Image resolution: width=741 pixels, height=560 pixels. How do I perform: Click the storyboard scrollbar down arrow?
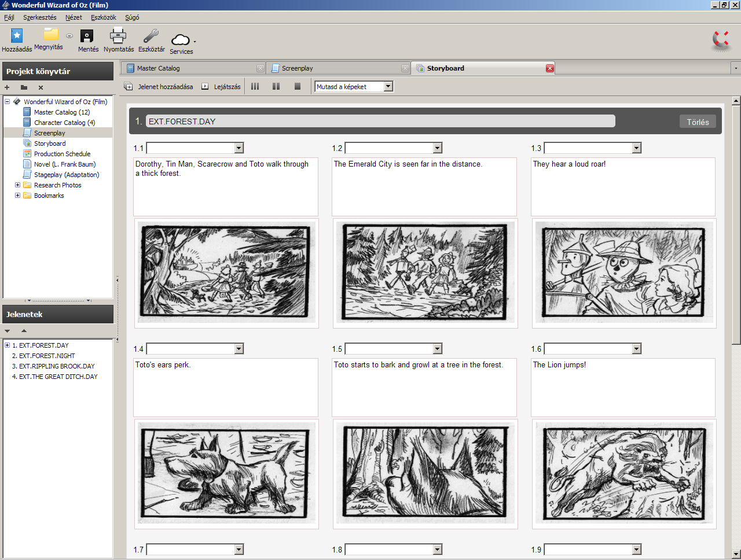click(736, 554)
